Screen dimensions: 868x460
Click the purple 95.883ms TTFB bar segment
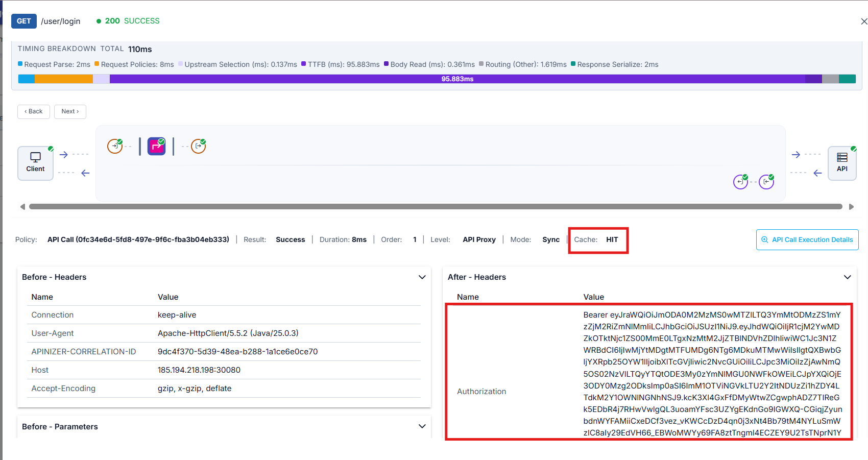(457, 79)
